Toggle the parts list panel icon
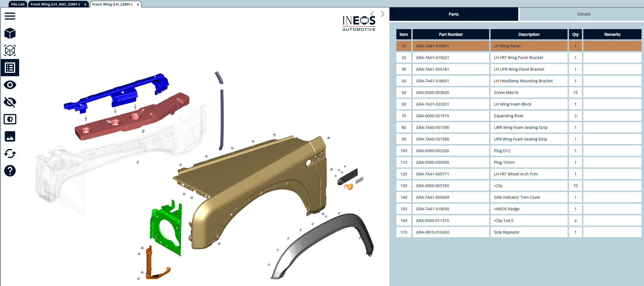The image size is (644, 286). (10, 68)
